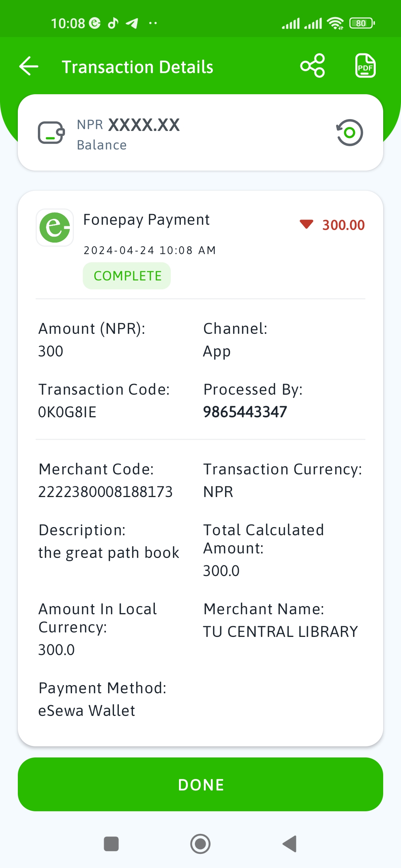Tap the back arrow in header
This screenshot has height=868, width=401.
[x=29, y=66]
